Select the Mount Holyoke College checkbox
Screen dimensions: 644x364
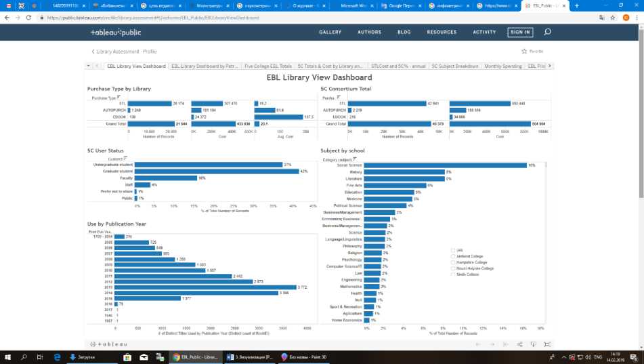pyautogui.click(x=453, y=268)
